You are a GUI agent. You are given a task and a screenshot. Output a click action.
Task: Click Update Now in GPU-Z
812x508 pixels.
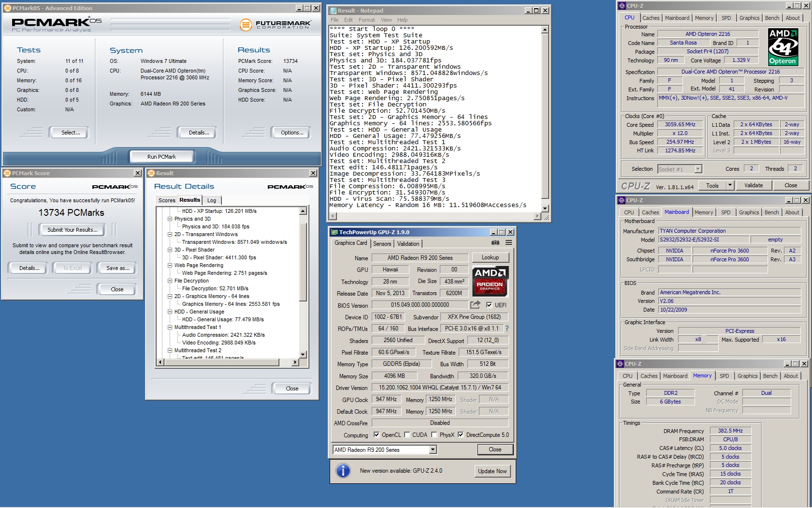tap(492, 471)
